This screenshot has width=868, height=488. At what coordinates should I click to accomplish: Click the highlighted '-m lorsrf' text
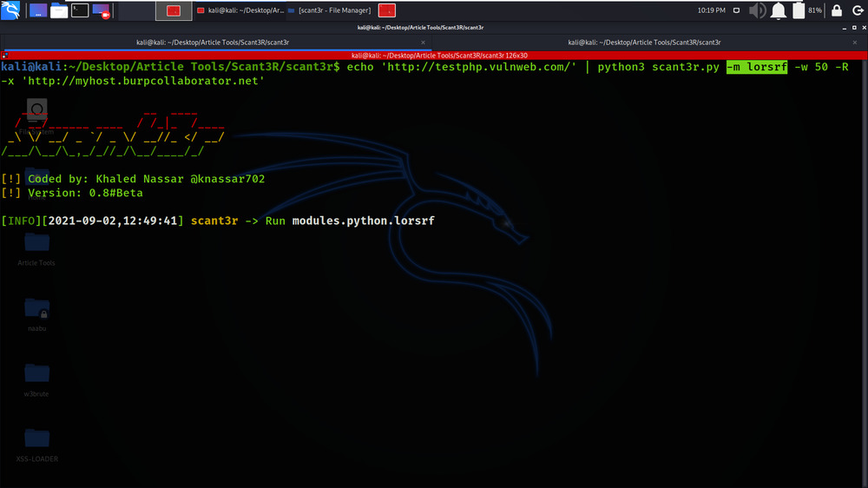[757, 67]
